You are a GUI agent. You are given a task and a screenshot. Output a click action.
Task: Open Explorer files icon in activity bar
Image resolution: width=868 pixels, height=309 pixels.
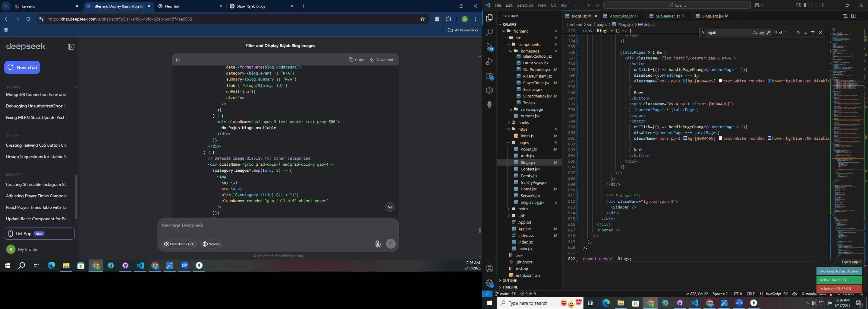point(489,18)
